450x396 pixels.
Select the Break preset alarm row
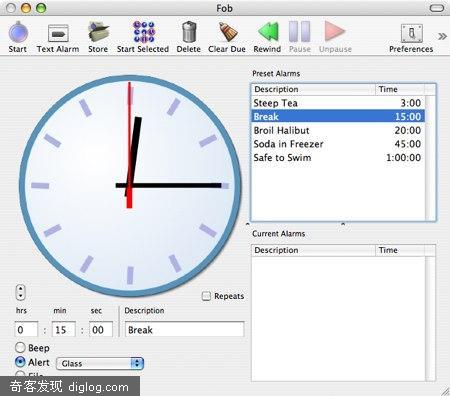coord(338,116)
